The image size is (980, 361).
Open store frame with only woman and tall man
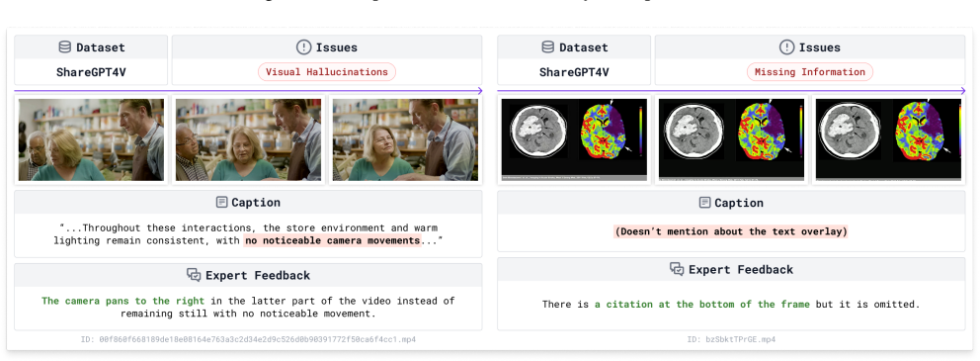406,139
